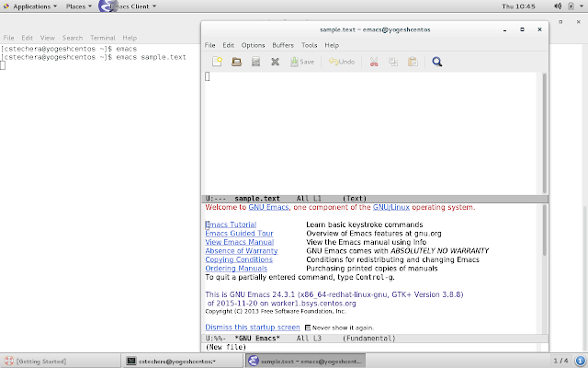Click the New file icon in Emacs toolbar
The image size is (588, 368).
click(217, 62)
